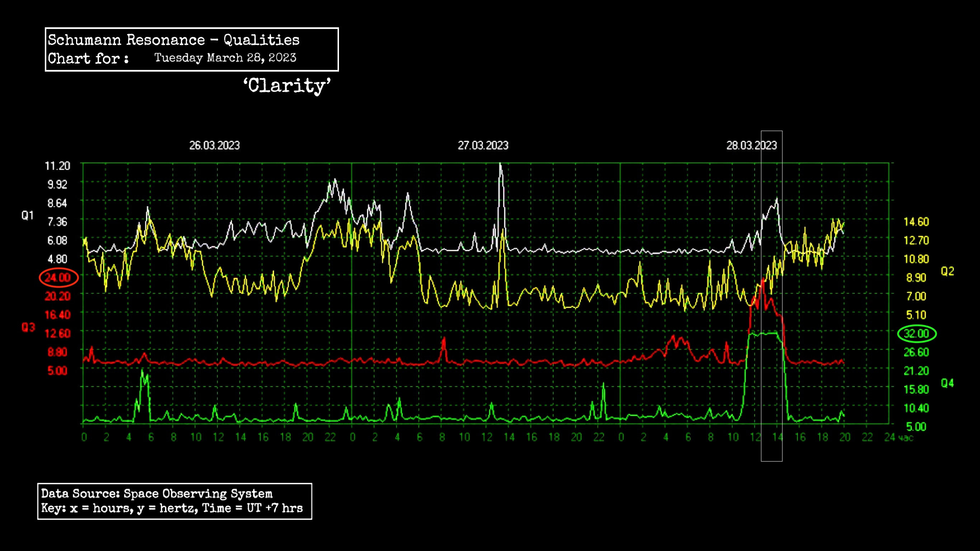Click the 8.64 axis value
The height and width of the screenshot is (551, 980).
coord(57,203)
